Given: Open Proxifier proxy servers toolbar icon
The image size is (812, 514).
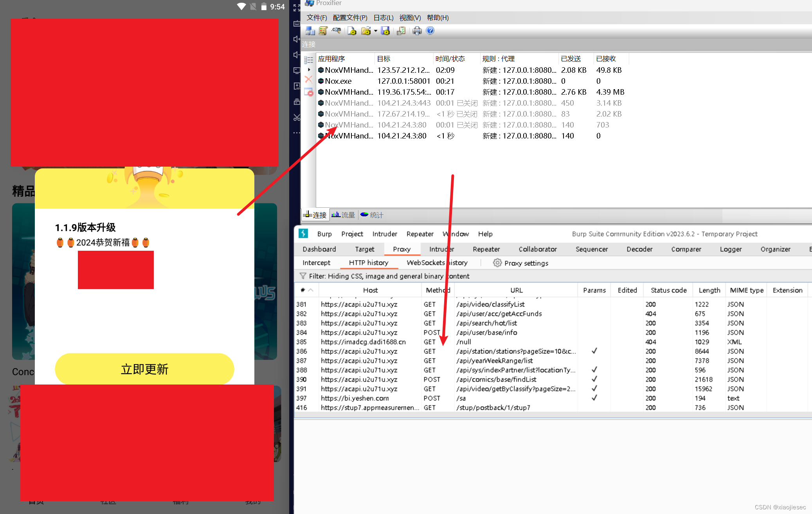Looking at the screenshot, I should point(310,31).
